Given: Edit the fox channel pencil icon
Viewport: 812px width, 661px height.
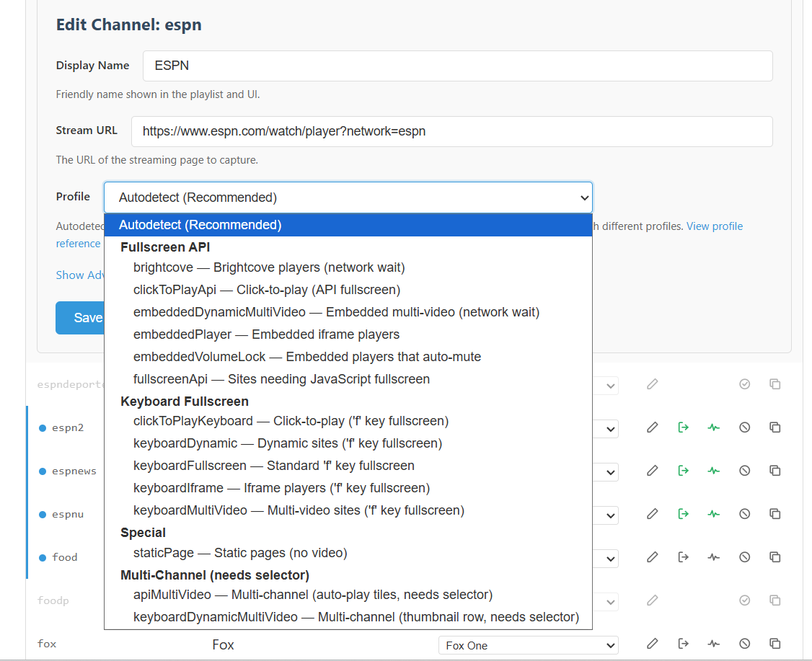Looking at the screenshot, I should tap(653, 644).
